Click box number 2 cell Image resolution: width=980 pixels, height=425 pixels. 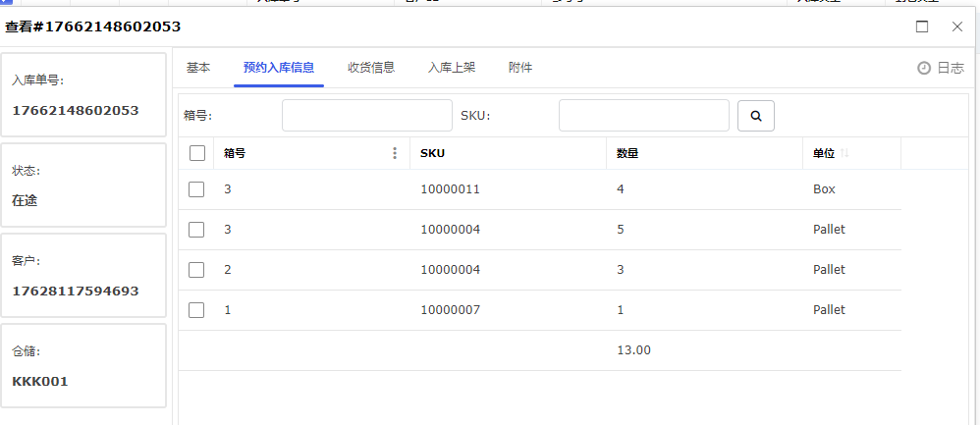[x=228, y=269]
